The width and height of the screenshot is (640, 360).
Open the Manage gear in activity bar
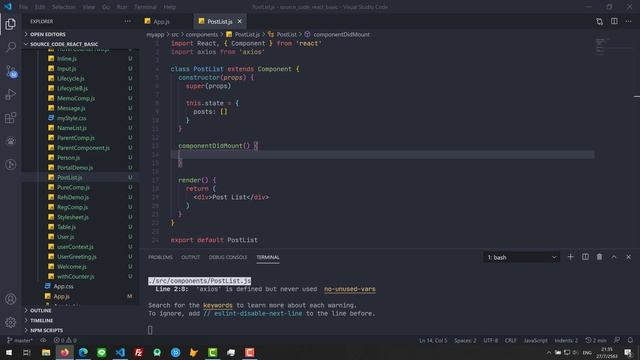click(x=11, y=322)
